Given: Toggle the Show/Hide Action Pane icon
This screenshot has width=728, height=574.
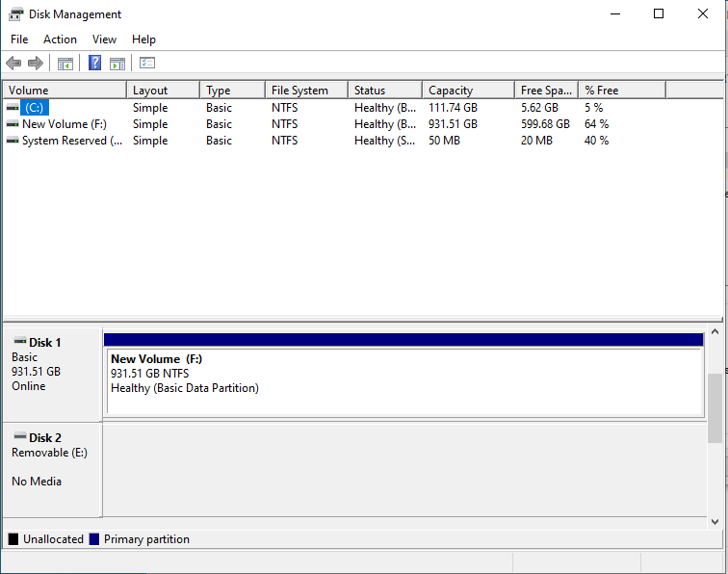Looking at the screenshot, I should click(117, 64).
